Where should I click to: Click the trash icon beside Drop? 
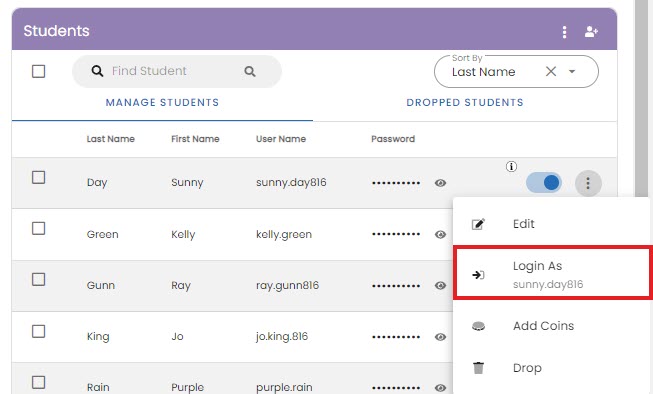click(x=479, y=368)
